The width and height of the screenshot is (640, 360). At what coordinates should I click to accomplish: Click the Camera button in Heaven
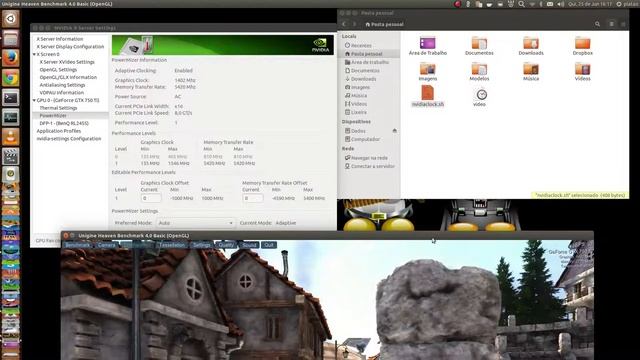pos(106,245)
